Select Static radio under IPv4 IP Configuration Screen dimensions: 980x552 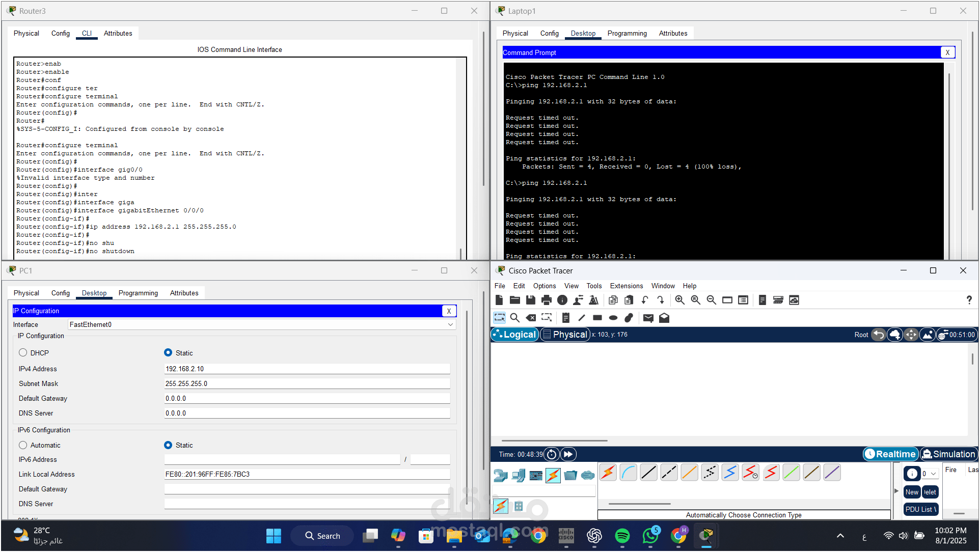[x=168, y=353]
